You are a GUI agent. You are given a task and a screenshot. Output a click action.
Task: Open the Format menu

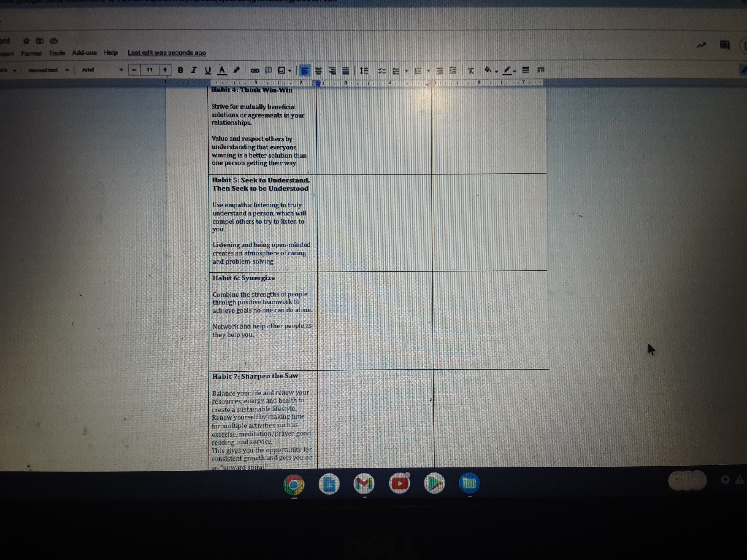coord(31,53)
